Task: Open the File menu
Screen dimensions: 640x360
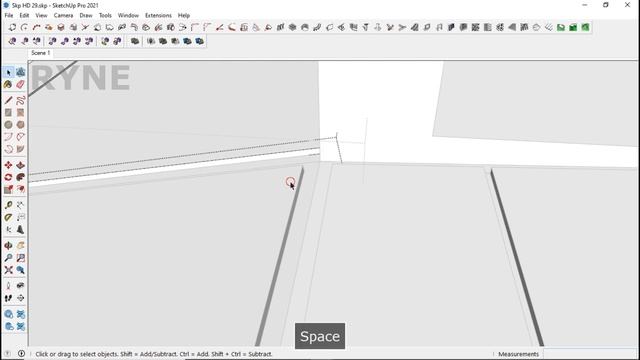Action: pos(9,16)
